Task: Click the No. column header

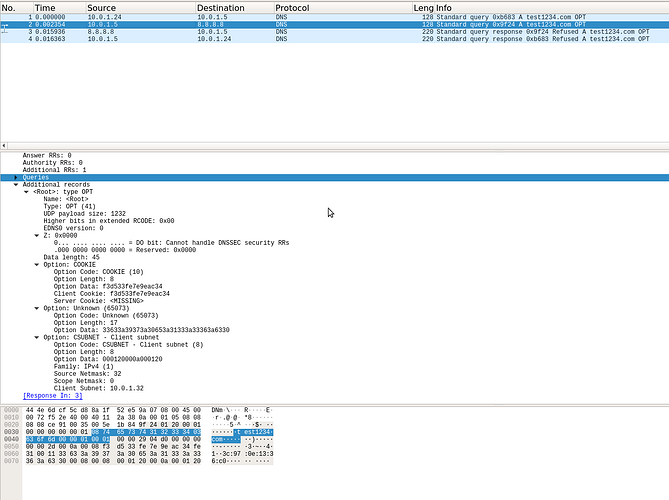Action: pos(10,7)
